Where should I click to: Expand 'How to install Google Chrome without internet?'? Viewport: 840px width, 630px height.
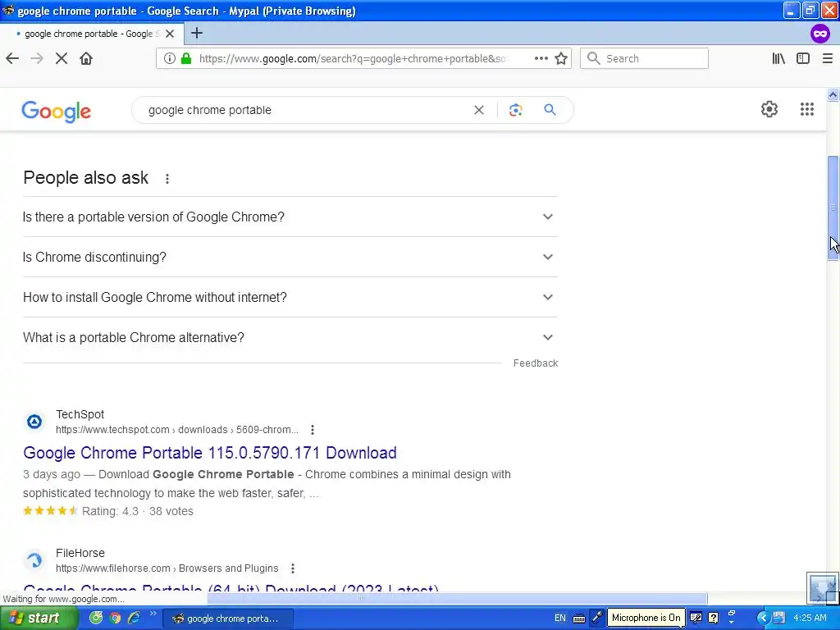tap(290, 297)
